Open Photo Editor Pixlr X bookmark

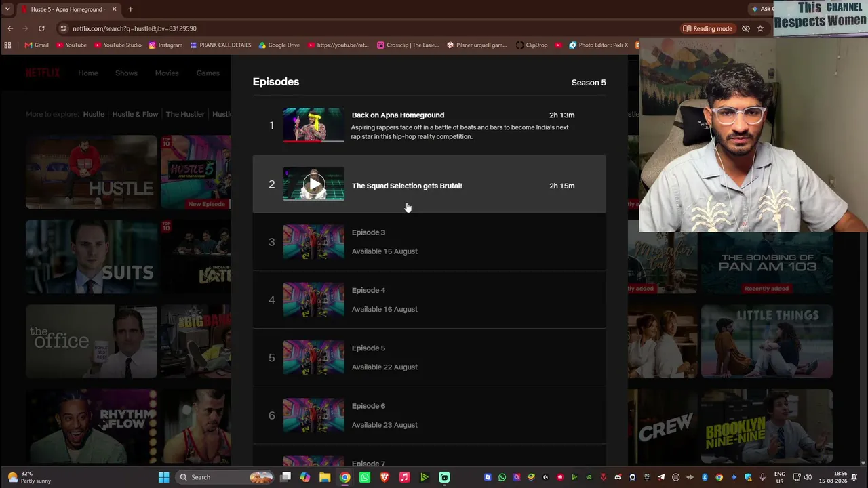pos(599,45)
